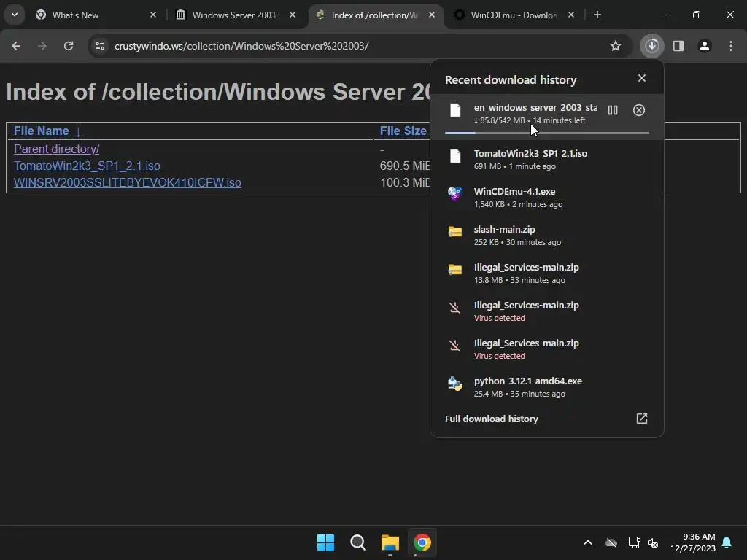Open the clock showing 9:36 AM

click(x=693, y=542)
